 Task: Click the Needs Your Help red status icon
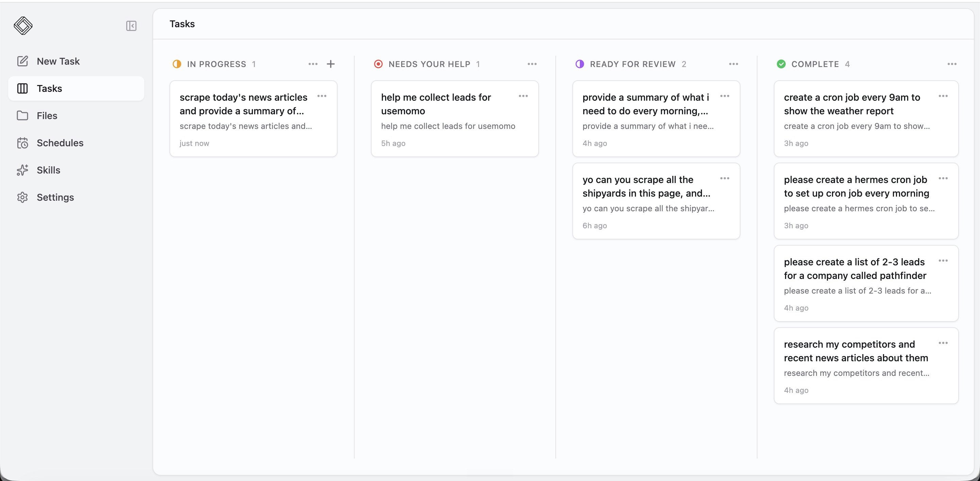point(378,64)
